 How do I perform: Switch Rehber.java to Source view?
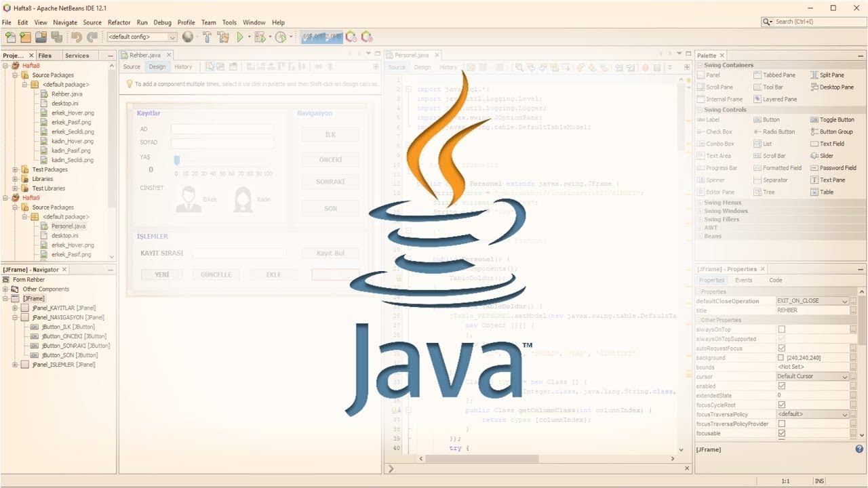point(132,66)
